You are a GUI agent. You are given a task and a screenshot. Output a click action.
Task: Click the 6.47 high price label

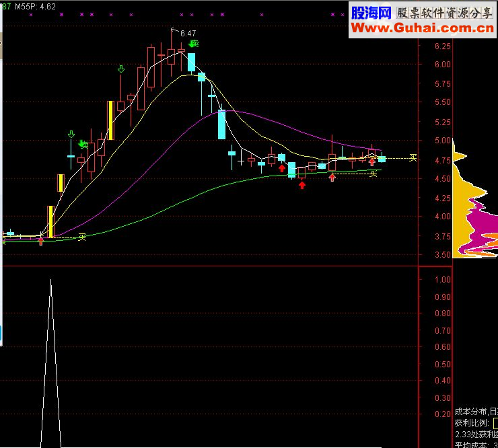(188, 34)
